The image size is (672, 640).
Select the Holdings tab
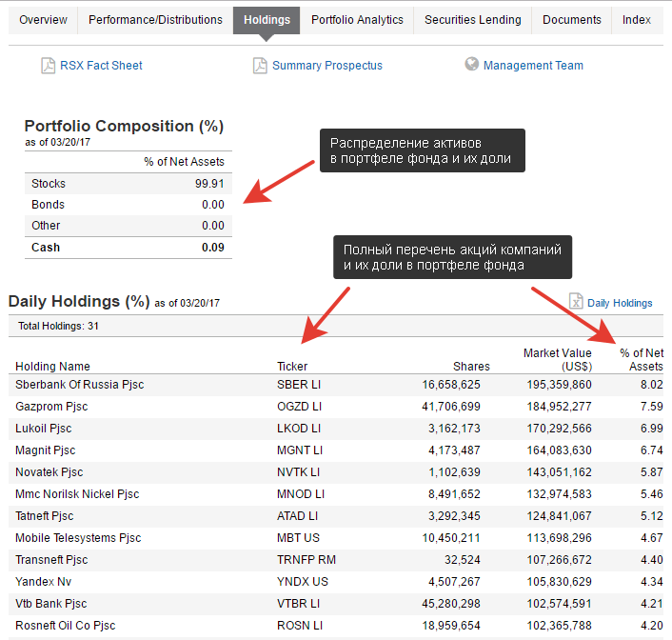(267, 20)
